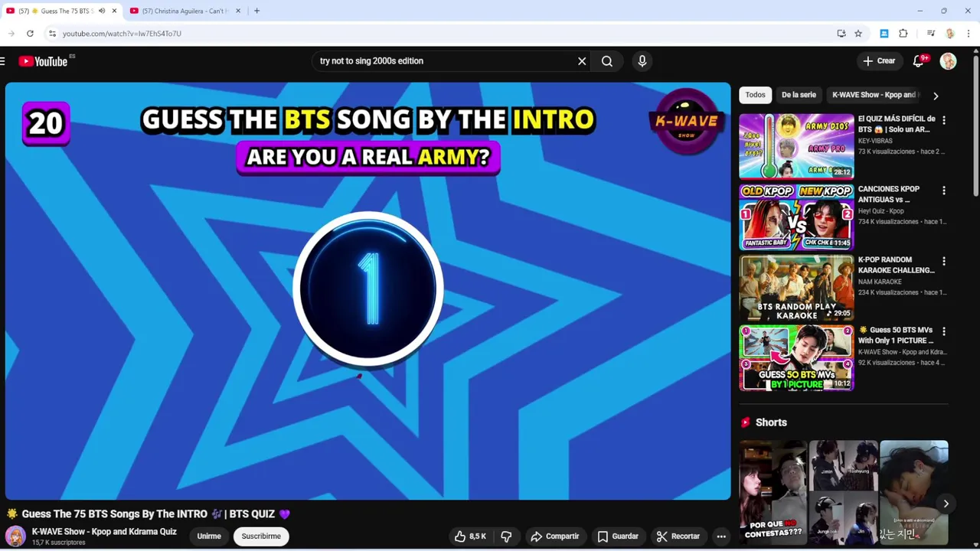Like the video with 8,5 K likes
Screen dimensions: 980x551
pyautogui.click(x=471, y=536)
